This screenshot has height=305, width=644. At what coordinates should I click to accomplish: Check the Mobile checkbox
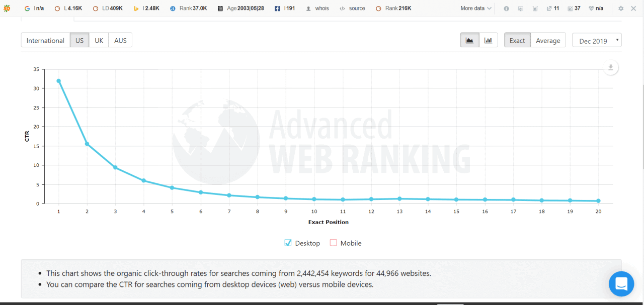click(333, 243)
